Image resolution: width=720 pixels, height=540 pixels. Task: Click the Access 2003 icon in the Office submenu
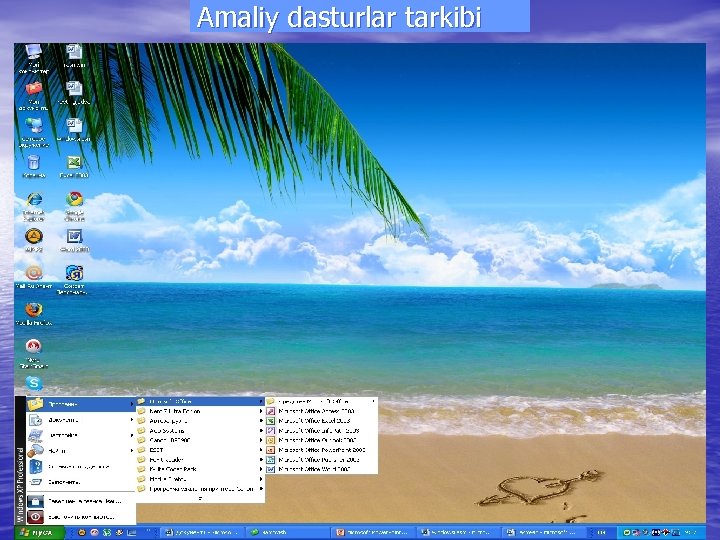coord(270,411)
